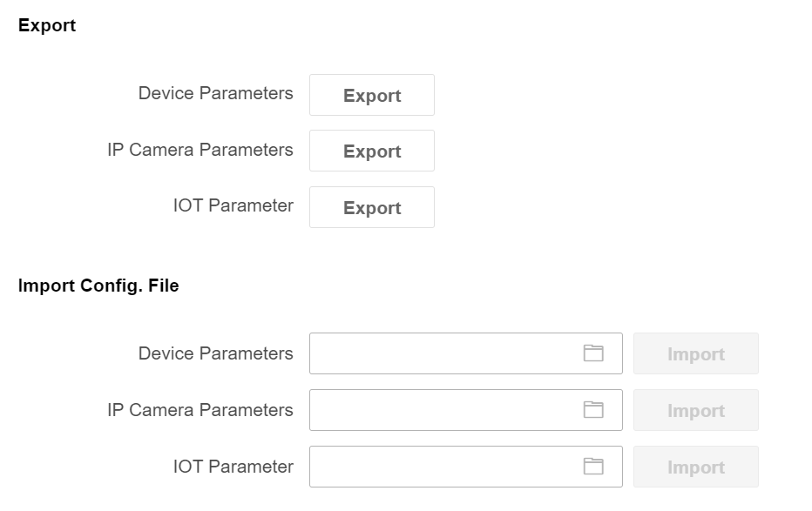Click the Import Config. File heading
This screenshot has width=812, height=511.
tap(98, 286)
